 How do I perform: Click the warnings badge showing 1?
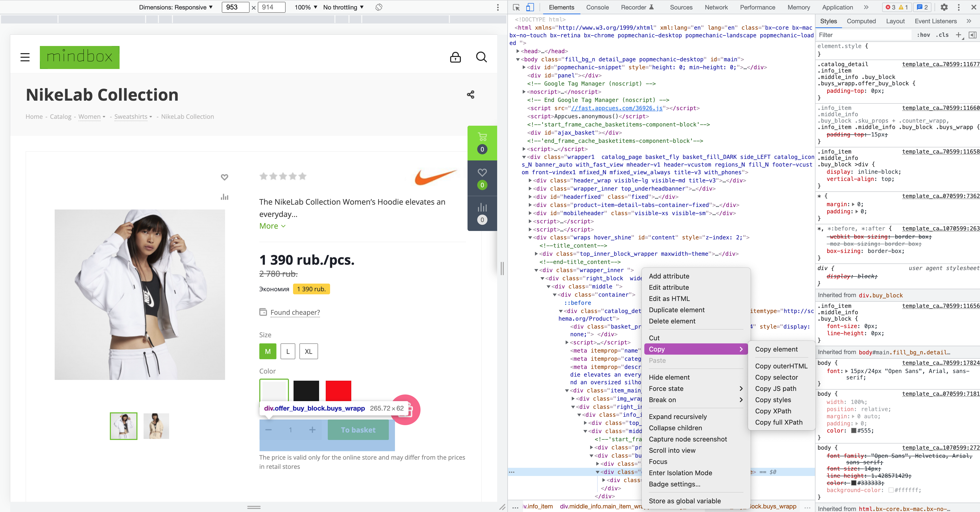tap(903, 7)
